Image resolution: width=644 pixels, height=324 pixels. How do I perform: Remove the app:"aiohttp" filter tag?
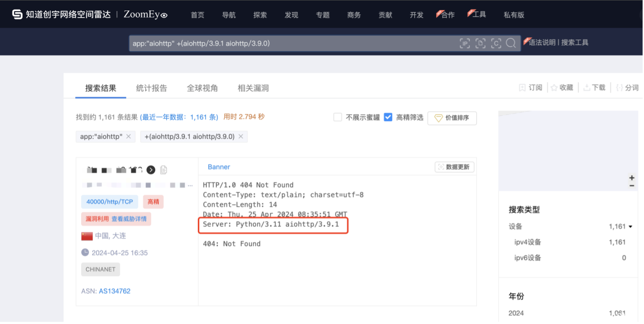click(x=129, y=136)
